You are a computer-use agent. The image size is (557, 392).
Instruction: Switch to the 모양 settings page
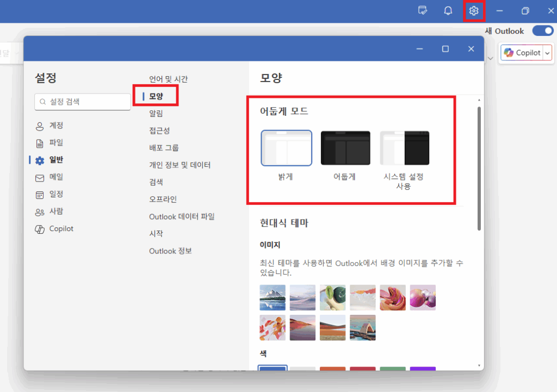(x=156, y=95)
